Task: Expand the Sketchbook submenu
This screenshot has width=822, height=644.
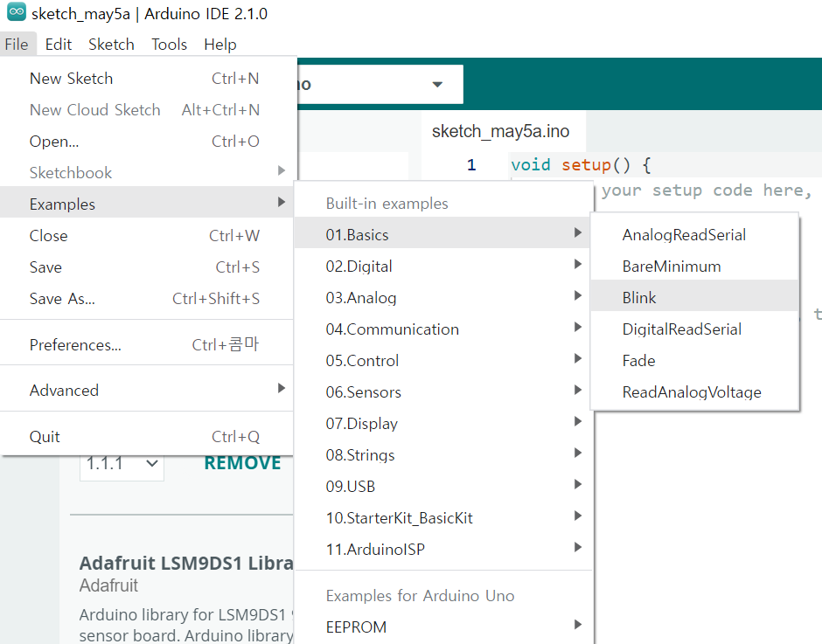Action: tap(147, 173)
